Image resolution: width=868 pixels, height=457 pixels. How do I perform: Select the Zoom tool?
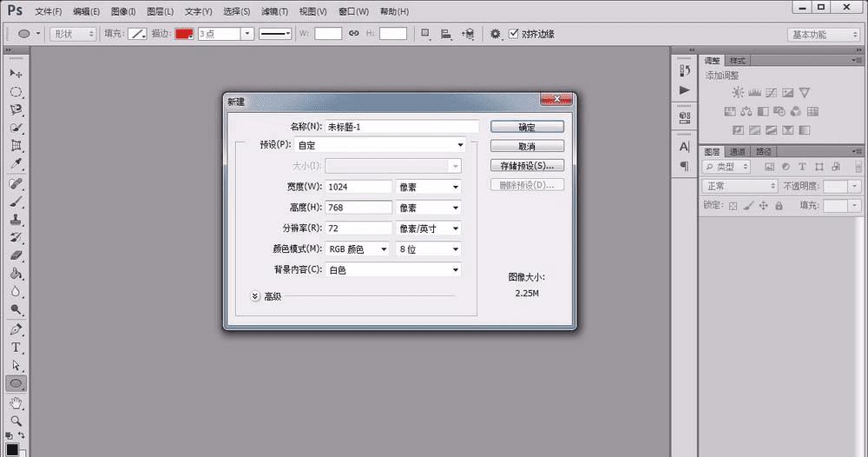tap(16, 421)
